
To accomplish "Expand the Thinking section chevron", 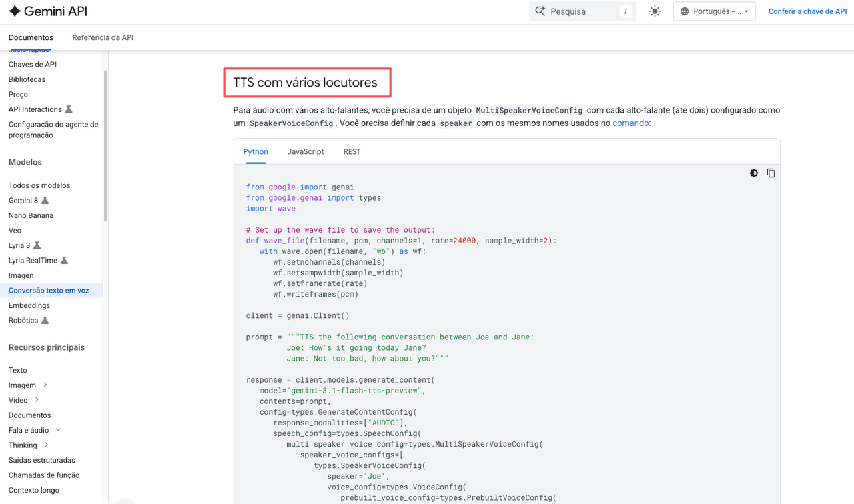I will point(46,445).
